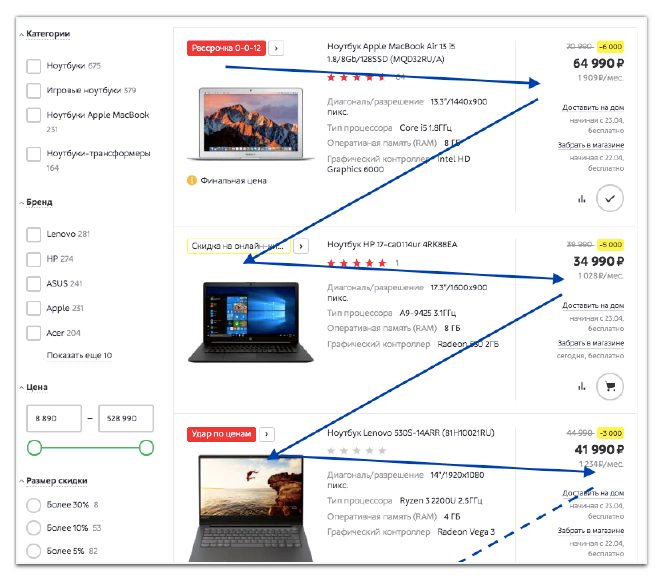
Task: Open the Ноутбук HP 17-ca0114ur product title
Action: (392, 244)
